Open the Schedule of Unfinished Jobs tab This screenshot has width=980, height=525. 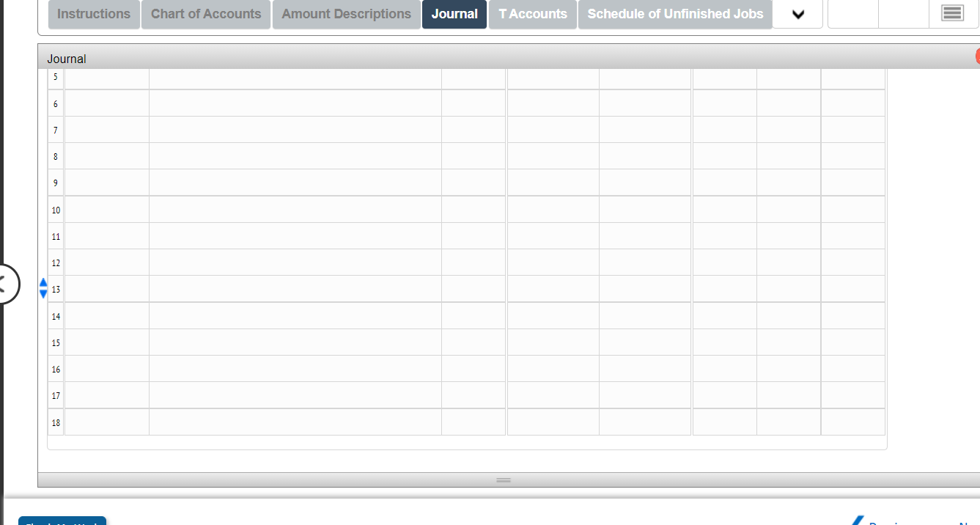tap(674, 13)
